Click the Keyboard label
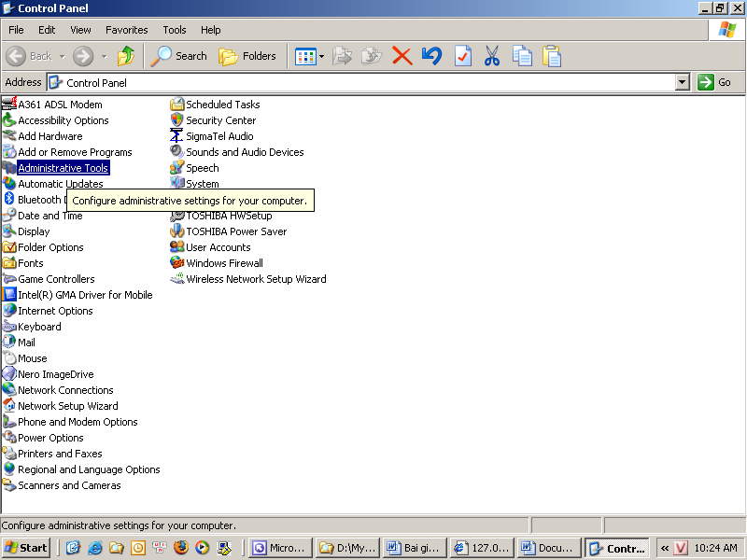Viewport: 747px width, 560px height. click(x=39, y=327)
